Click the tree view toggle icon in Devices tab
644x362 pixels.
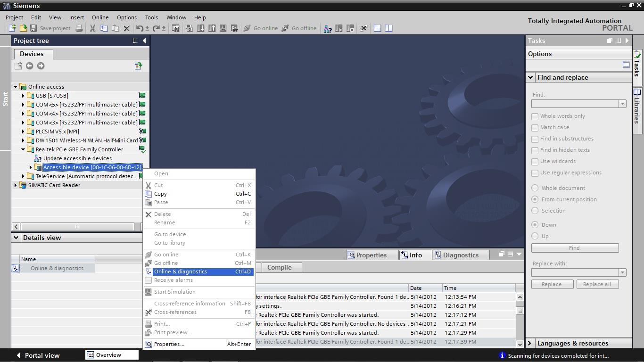[138, 66]
